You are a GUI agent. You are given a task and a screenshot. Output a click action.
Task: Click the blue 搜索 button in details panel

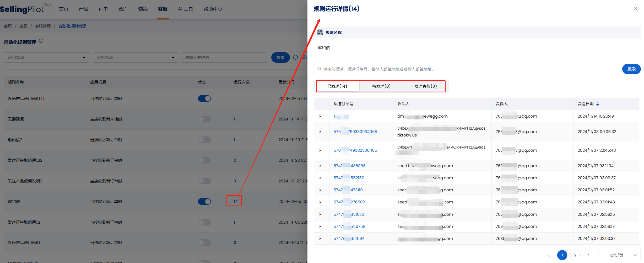(x=631, y=69)
